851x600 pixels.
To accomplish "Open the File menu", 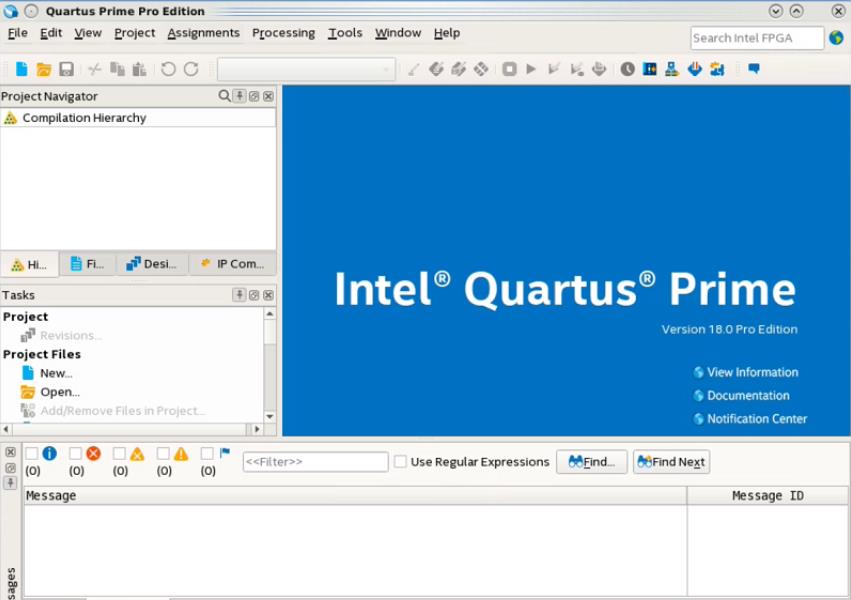I will [17, 33].
